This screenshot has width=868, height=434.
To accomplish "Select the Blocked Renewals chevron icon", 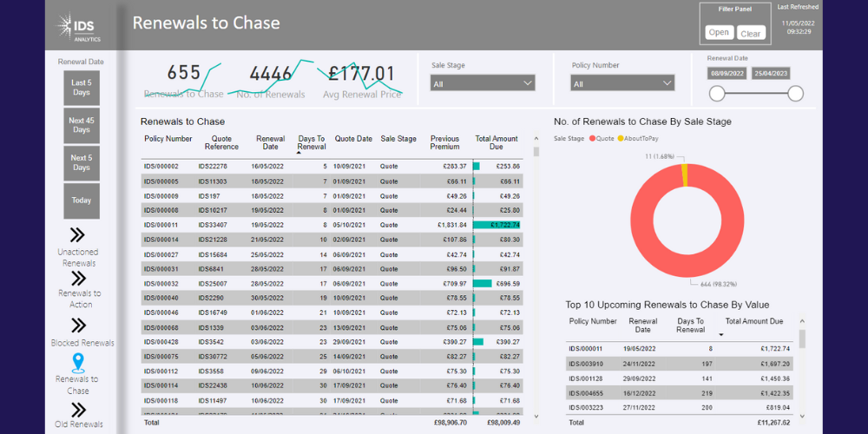I will [x=77, y=325].
